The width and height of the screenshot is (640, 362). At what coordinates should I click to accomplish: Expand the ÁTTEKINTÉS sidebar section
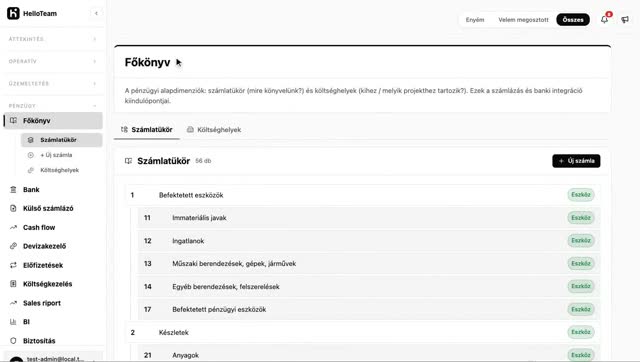pyautogui.click(x=53, y=39)
